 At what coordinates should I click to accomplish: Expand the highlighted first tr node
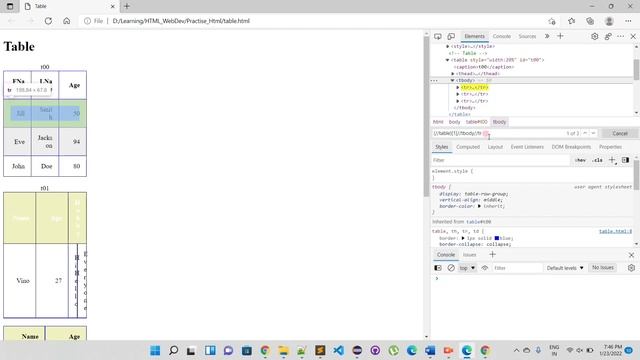tap(458, 87)
